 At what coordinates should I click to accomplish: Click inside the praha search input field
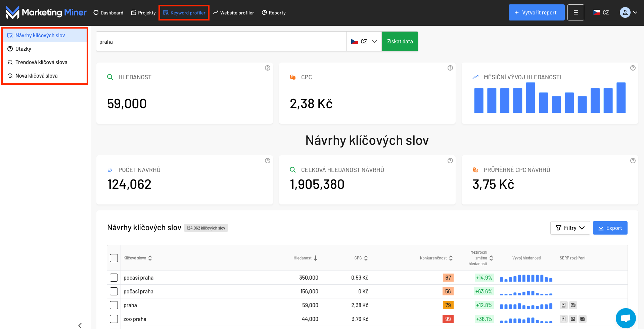[x=218, y=41]
